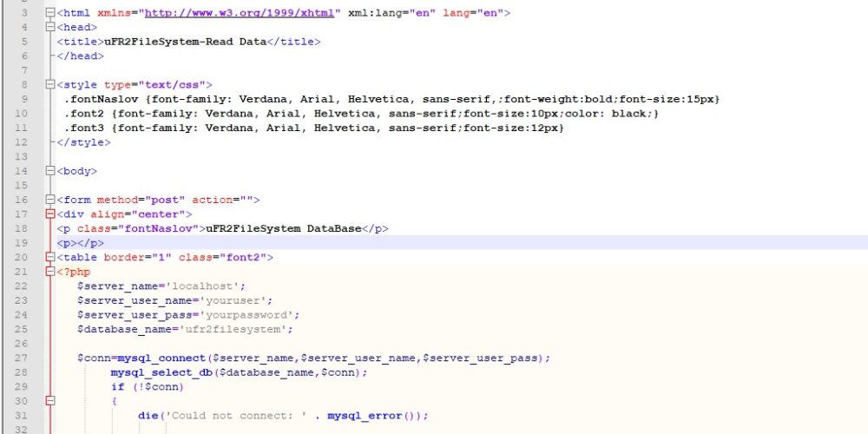Image resolution: width=868 pixels, height=434 pixels.
Task: Click the title text 'uFR2FileSystem-Read Data'
Action: coord(185,42)
